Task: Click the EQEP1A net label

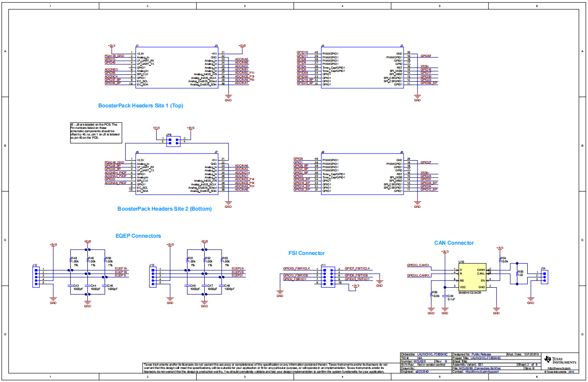Action: (121, 269)
